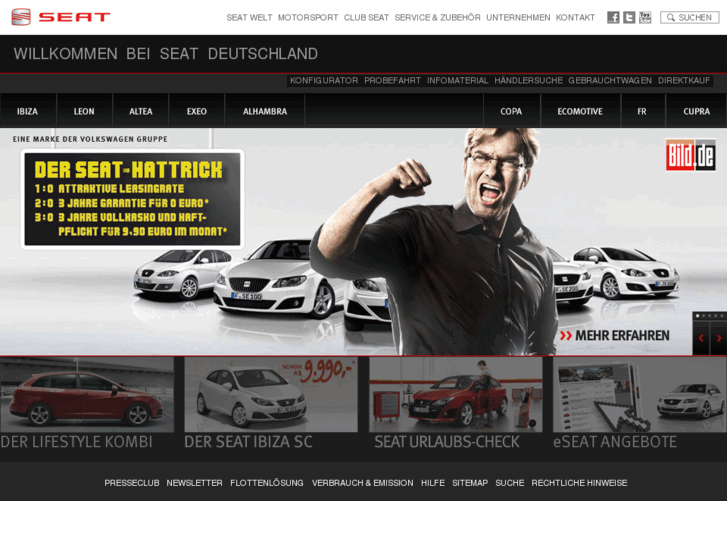
Task: Open SUCHE footer link
Action: point(510,483)
